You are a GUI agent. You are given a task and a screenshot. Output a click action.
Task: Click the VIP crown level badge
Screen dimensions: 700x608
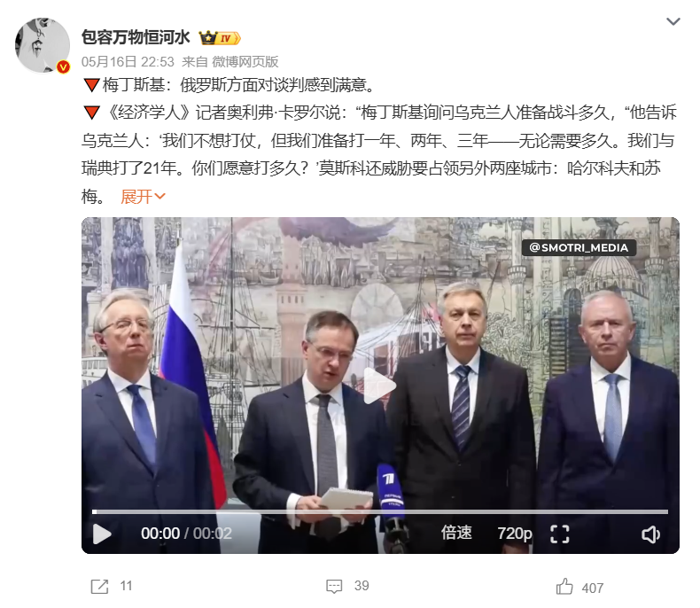(x=220, y=38)
